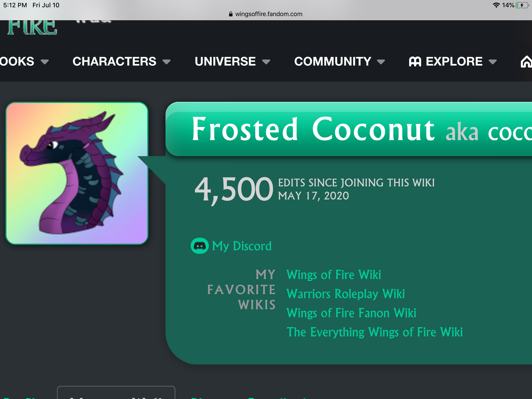Open Wings of Fire Fanon Wiki
The image size is (532, 399).
[351, 313]
